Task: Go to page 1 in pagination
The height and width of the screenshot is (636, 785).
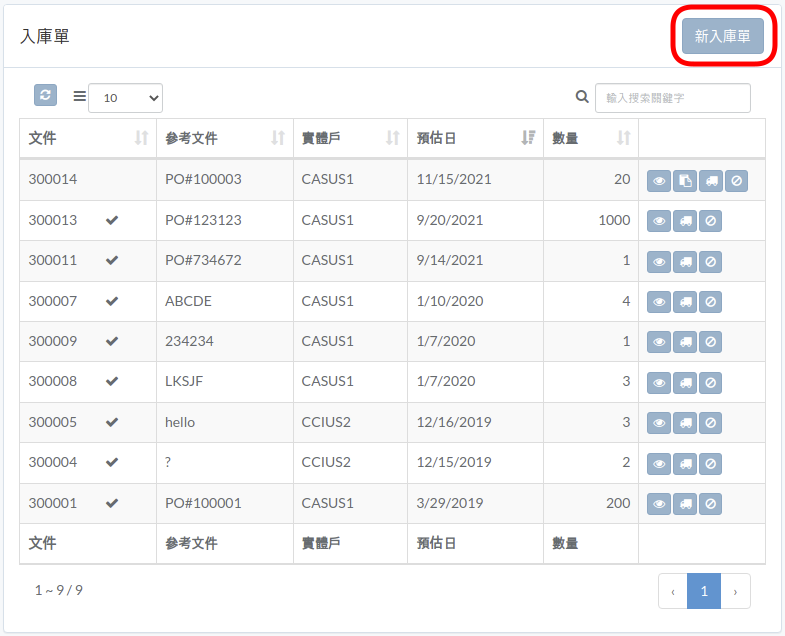Action: [x=704, y=591]
